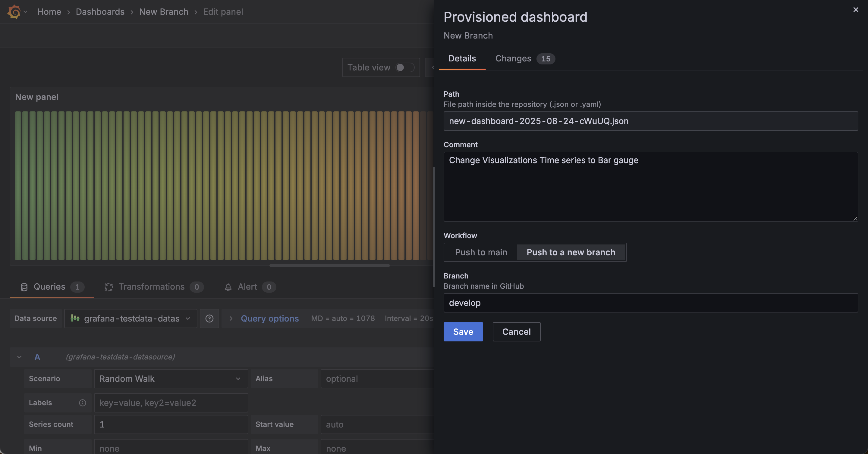Image resolution: width=868 pixels, height=454 pixels.
Task: Open the dropdown arrow beside Grafana logo
Action: click(x=25, y=12)
